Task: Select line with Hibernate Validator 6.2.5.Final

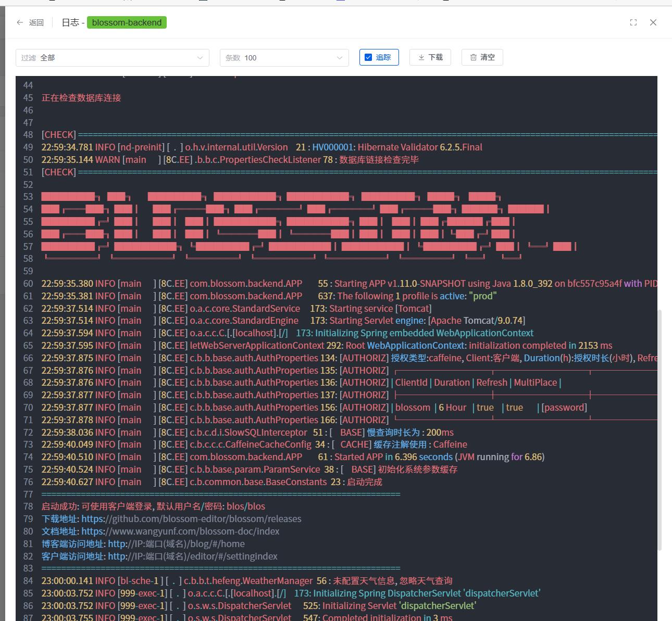Action: (262, 147)
